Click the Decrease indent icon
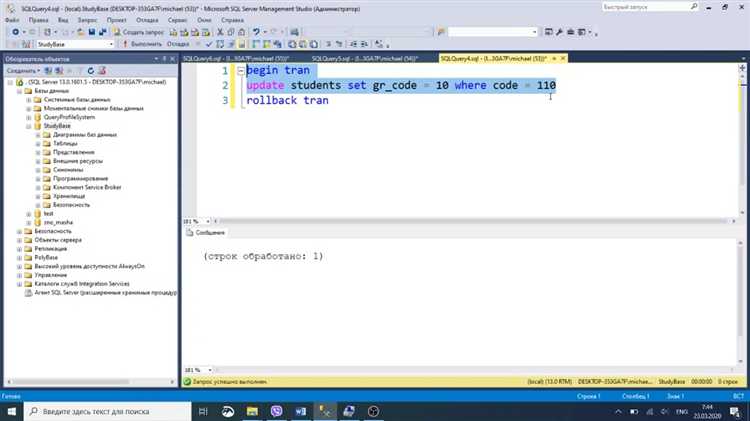This screenshot has width=750, height=421. 353,44
